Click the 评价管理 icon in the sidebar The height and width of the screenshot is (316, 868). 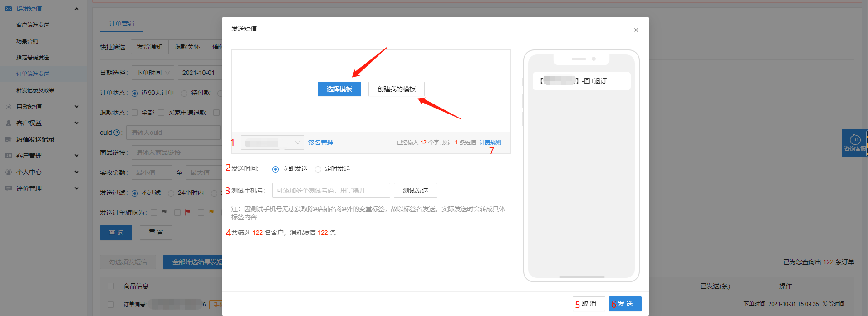coord(9,188)
